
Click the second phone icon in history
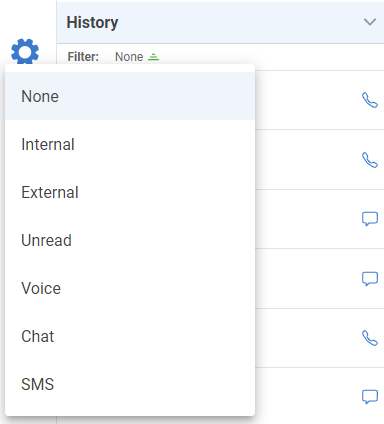(370, 160)
